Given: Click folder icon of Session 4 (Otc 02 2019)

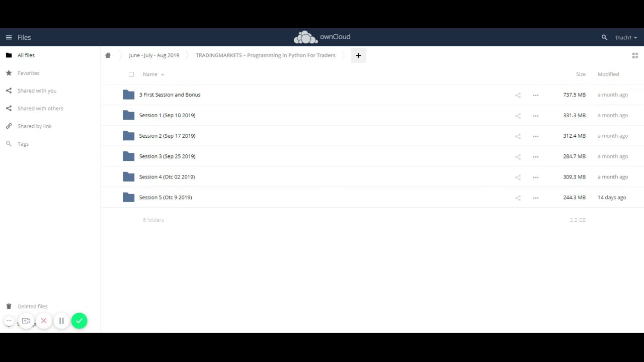Looking at the screenshot, I should (129, 177).
